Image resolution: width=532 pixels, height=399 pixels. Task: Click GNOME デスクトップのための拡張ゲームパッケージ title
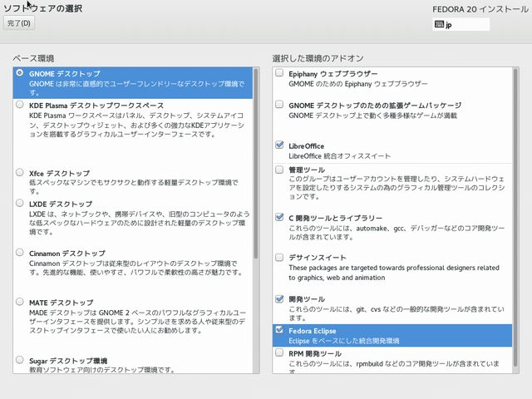coord(375,106)
